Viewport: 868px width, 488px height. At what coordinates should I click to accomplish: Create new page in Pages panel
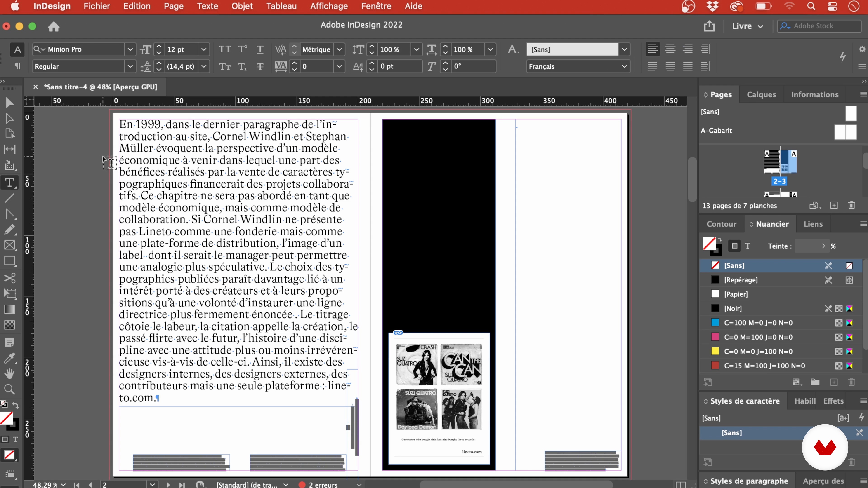coord(834,205)
